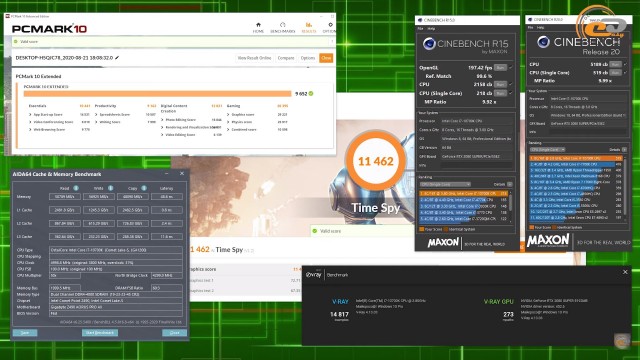Toggle CPU (Single Core) checkbox in Cinebench R15
Screen dimensions: 640x360
click(510, 93)
